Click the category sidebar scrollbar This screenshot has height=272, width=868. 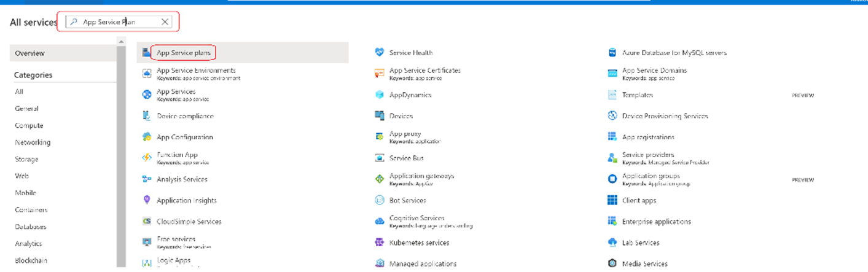coord(121,153)
